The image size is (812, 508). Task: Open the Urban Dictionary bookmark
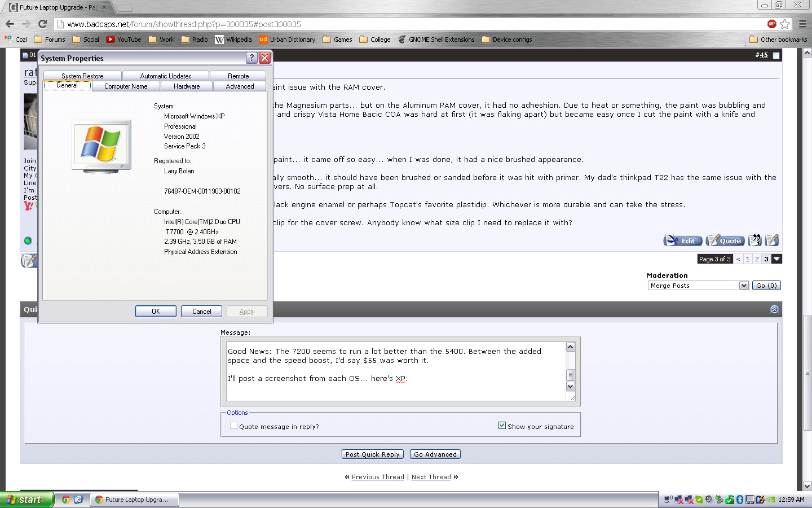pos(288,40)
